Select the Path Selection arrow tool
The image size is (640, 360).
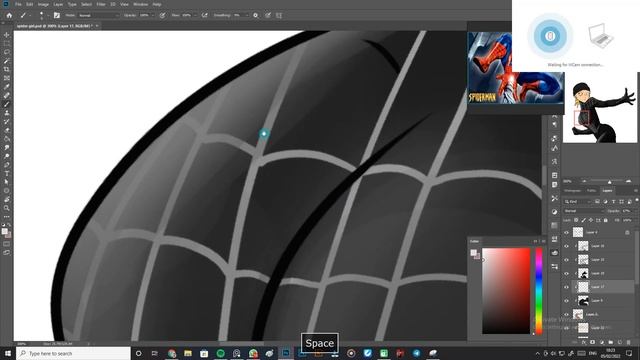coord(7,182)
